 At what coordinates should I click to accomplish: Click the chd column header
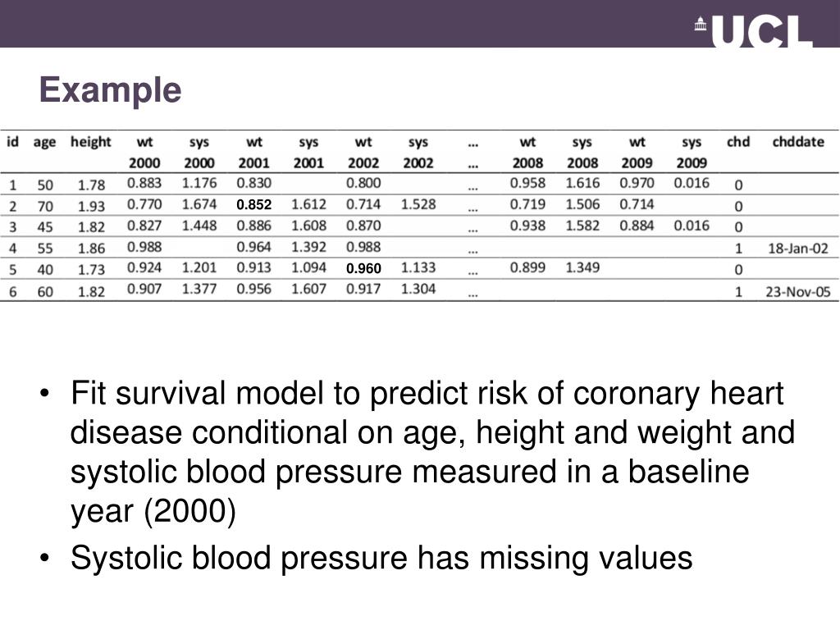[737, 142]
